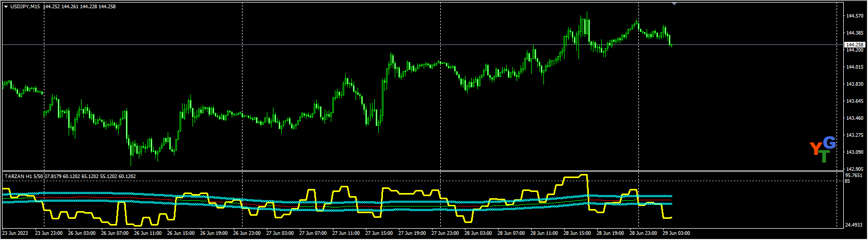Viewport: 868px width, 240px height.
Task: Click the 27 Jun 11:00 time label
Action: click(x=346, y=234)
